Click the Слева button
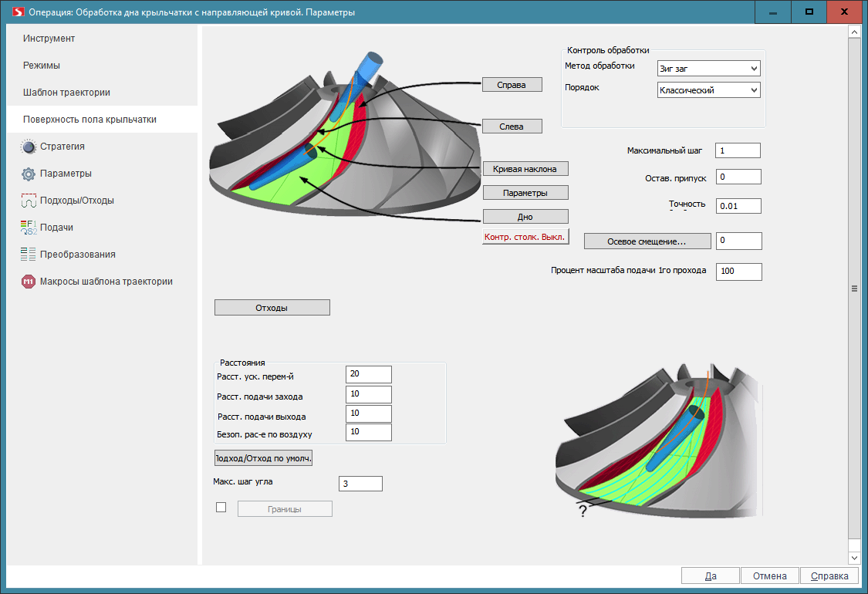868x594 pixels. point(512,127)
